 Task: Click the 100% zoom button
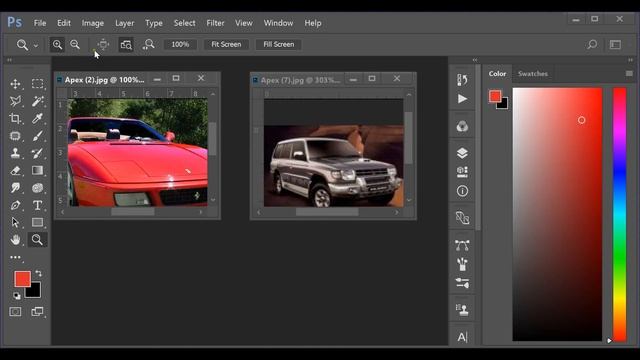click(180, 44)
